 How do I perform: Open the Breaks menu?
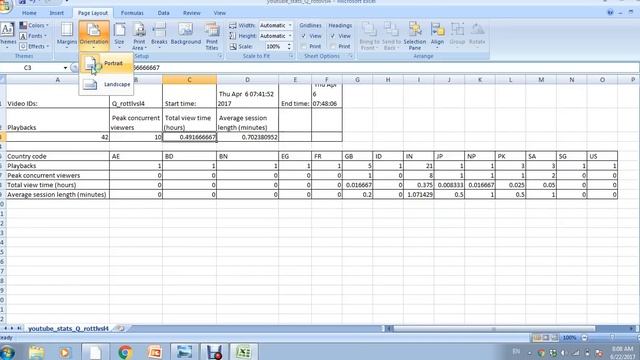click(159, 35)
